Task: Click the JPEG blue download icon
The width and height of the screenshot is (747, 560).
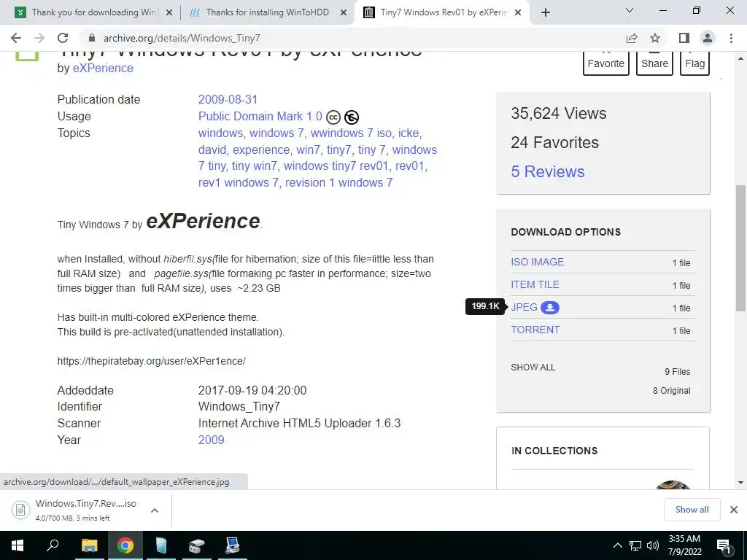Action: click(x=550, y=308)
